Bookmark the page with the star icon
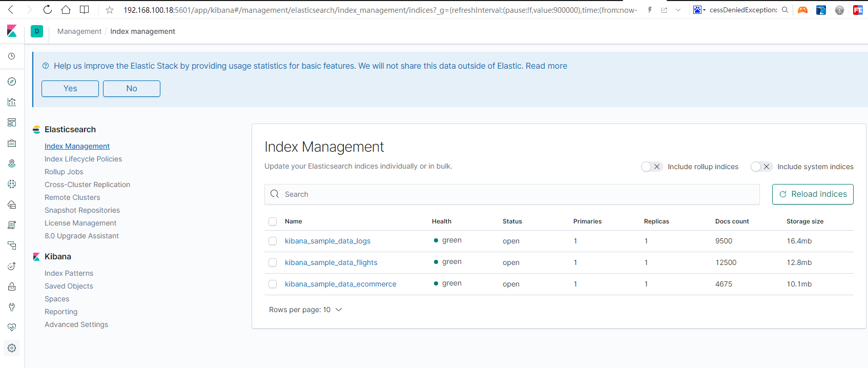 (x=110, y=10)
